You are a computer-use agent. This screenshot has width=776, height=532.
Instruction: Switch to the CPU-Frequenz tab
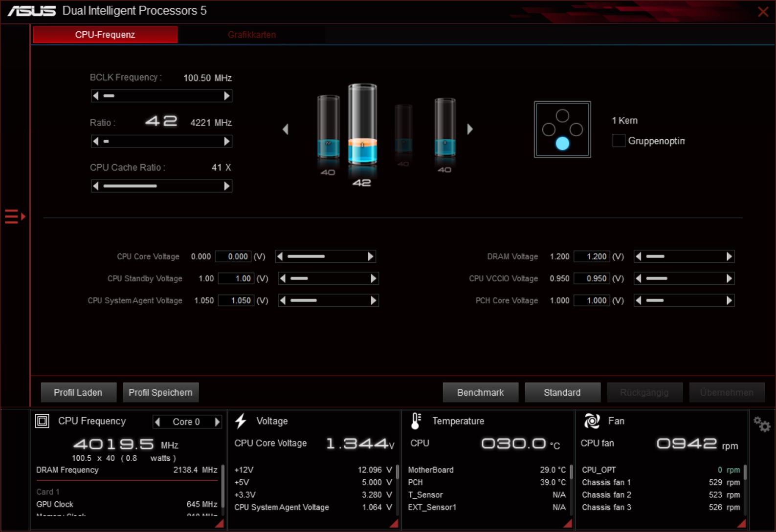tap(105, 35)
